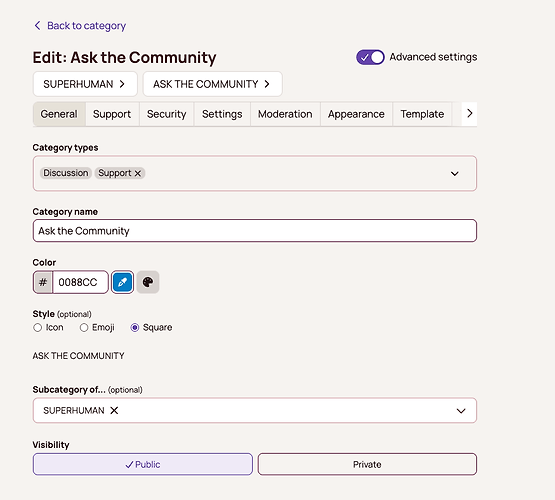Click the hash symbol color prefix
The height and width of the screenshot is (500, 555).
(x=43, y=282)
